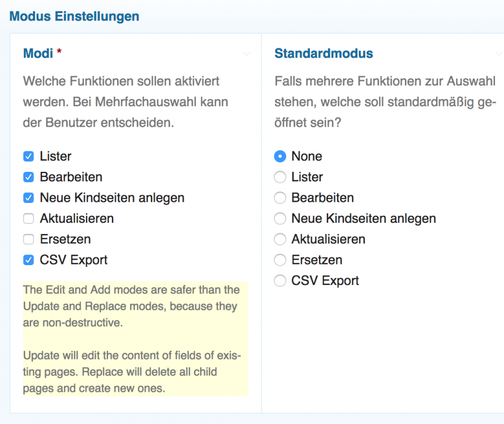The image size is (504, 424).
Task: Click the Standardmodus description text
Action: tap(385, 102)
